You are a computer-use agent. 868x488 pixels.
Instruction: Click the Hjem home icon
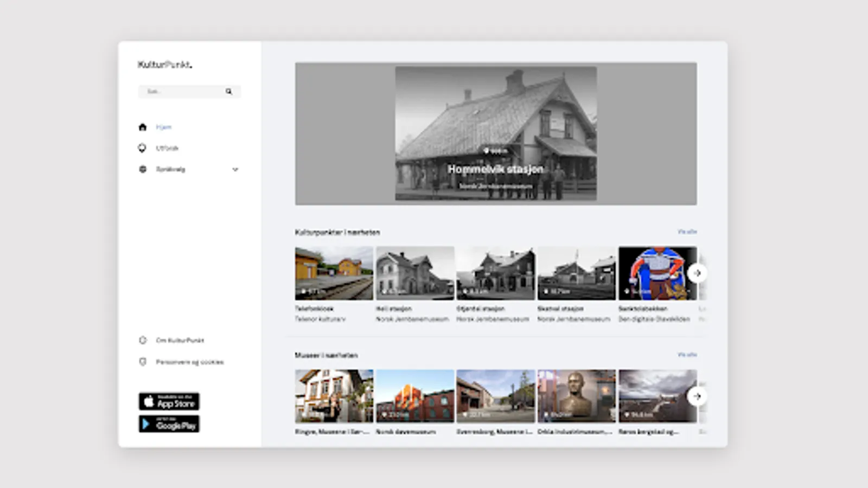[143, 127]
